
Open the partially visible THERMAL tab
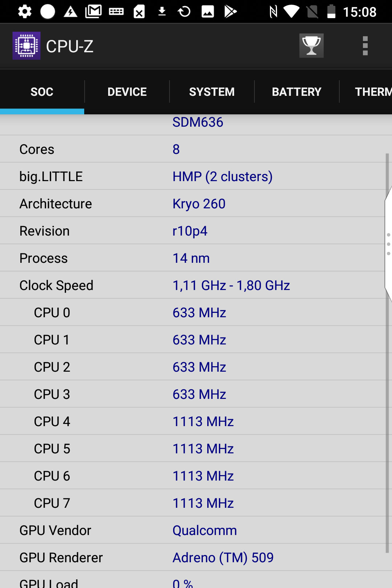coord(366,92)
